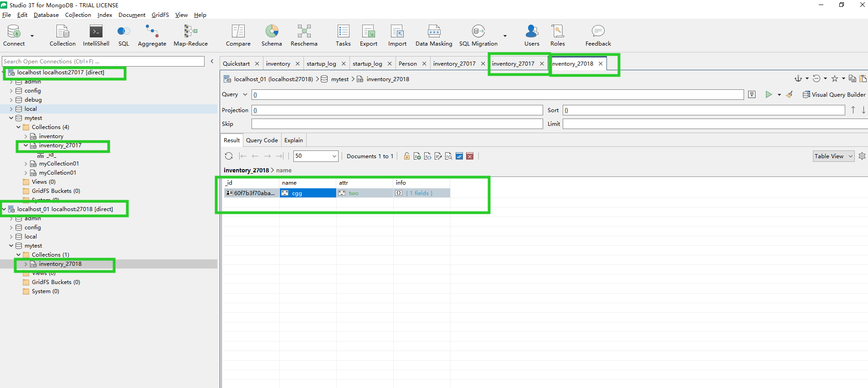Open the Database menu
Viewport: 868px width, 388px height.
coord(46,15)
